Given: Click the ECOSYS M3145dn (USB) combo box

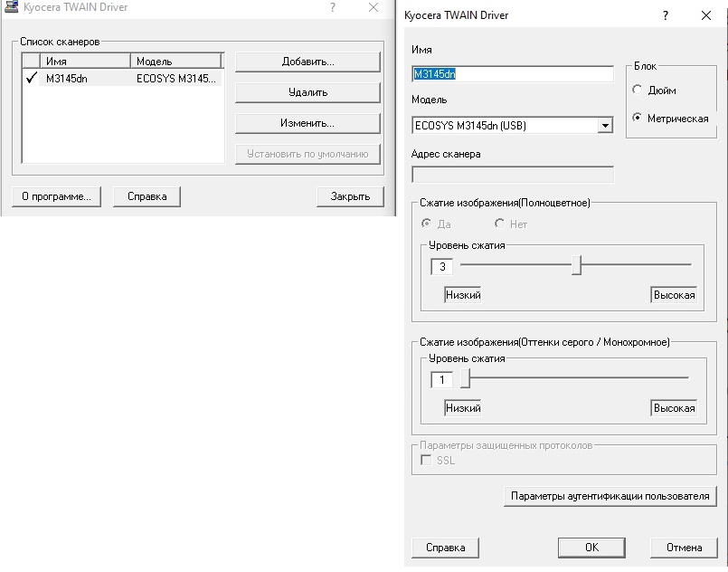Looking at the screenshot, I should pyautogui.click(x=513, y=126).
